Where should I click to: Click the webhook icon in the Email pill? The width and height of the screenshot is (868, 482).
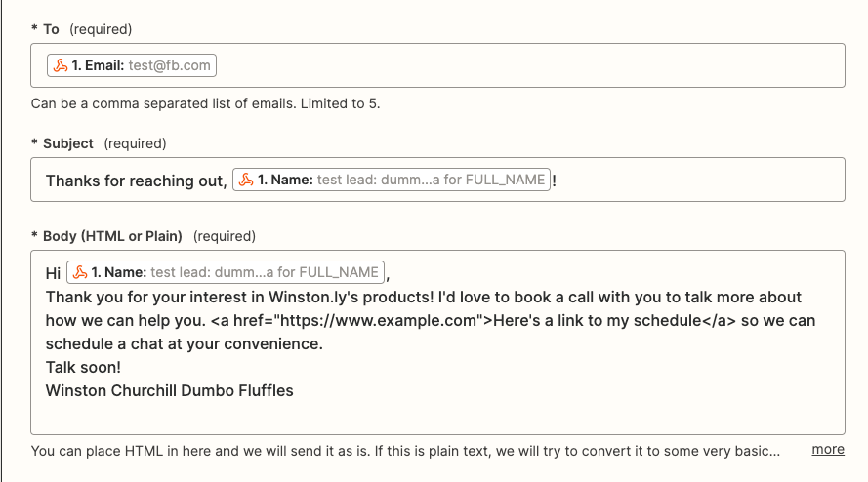click(x=61, y=65)
